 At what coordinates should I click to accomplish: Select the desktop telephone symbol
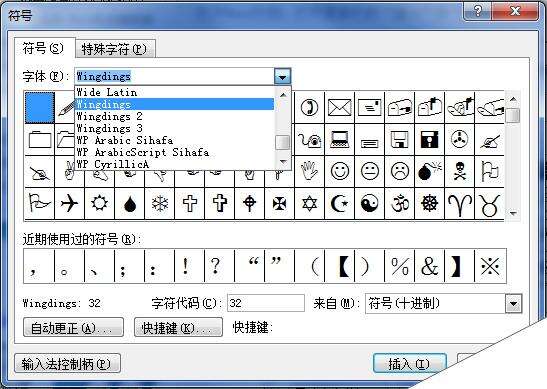[x=309, y=140]
